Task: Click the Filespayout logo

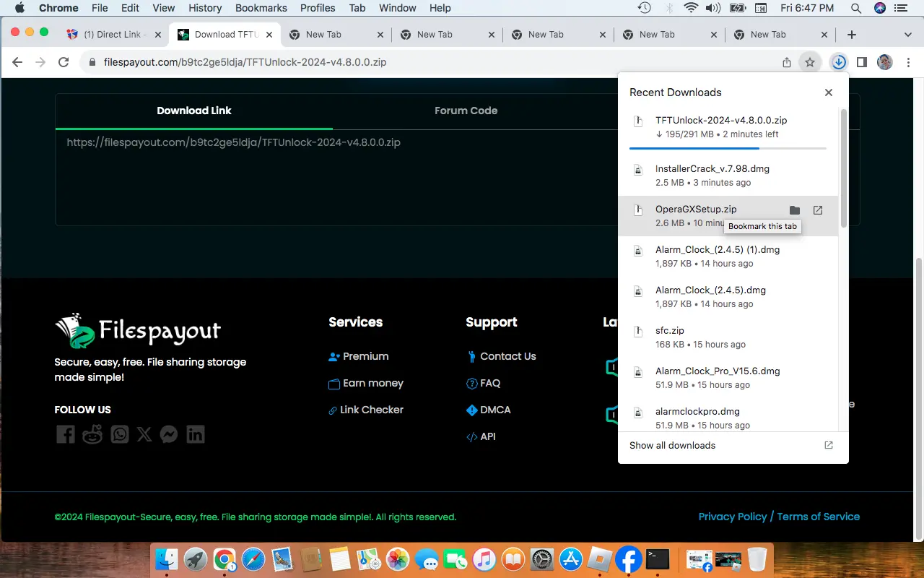Action: (138, 331)
